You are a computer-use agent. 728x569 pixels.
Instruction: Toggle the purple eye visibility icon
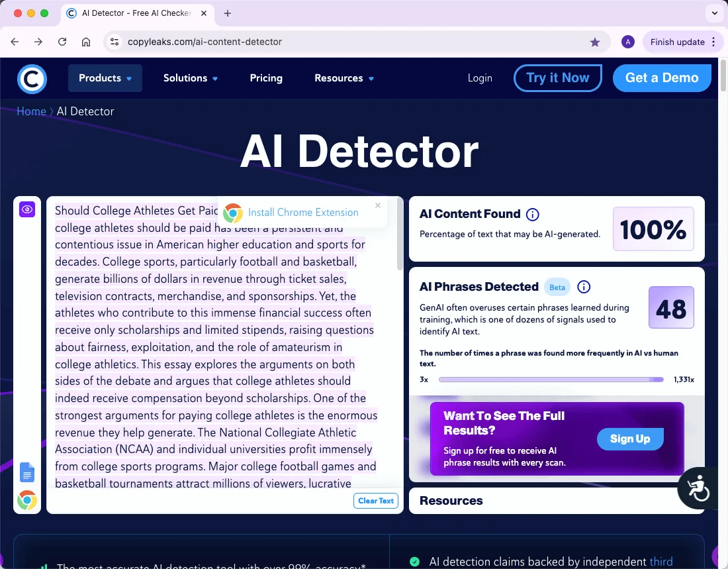(27, 209)
